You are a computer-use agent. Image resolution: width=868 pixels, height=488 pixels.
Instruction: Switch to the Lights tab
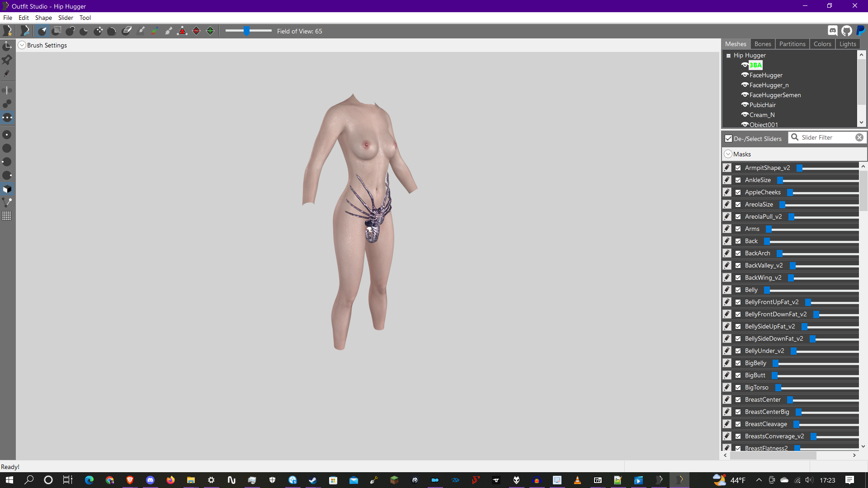[848, 44]
